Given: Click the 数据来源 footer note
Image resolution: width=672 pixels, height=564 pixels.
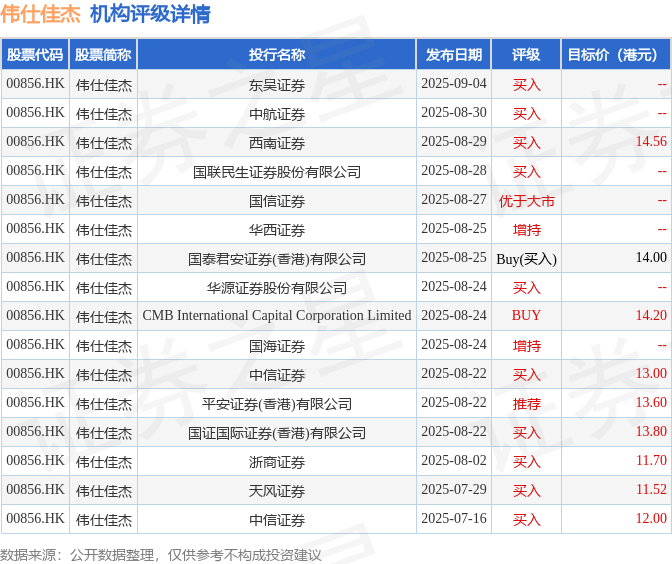Looking at the screenshot, I should [160, 555].
